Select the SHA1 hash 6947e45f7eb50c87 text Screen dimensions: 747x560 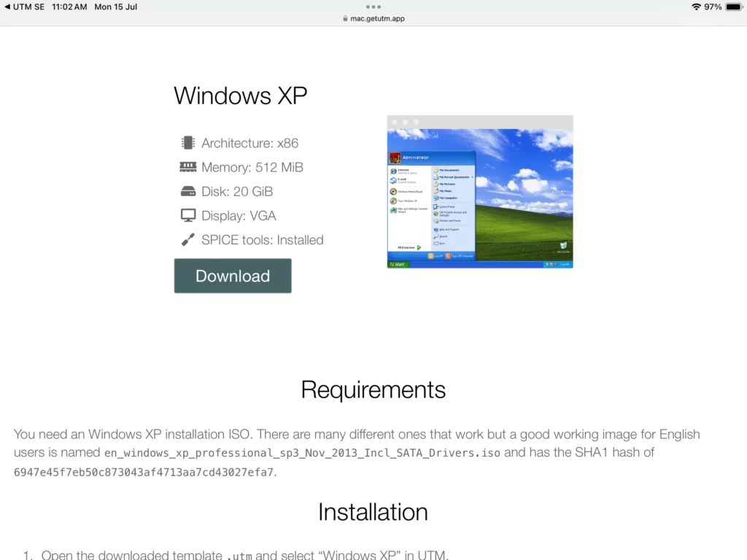coord(144,472)
